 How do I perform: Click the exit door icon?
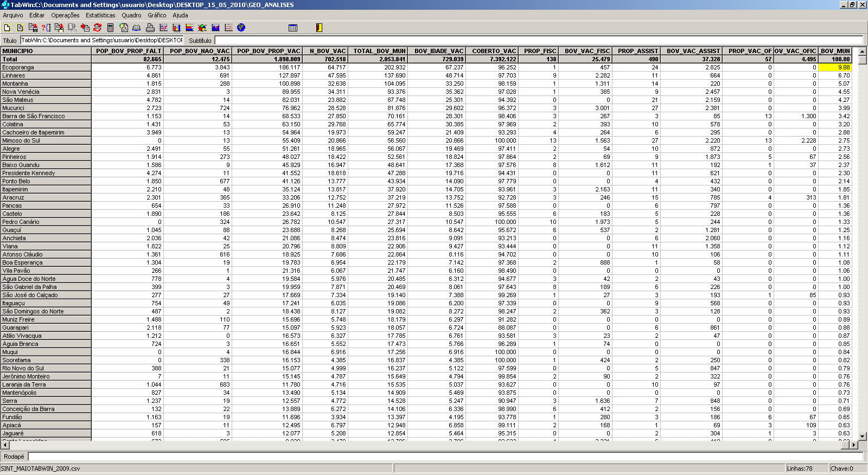pos(319,28)
